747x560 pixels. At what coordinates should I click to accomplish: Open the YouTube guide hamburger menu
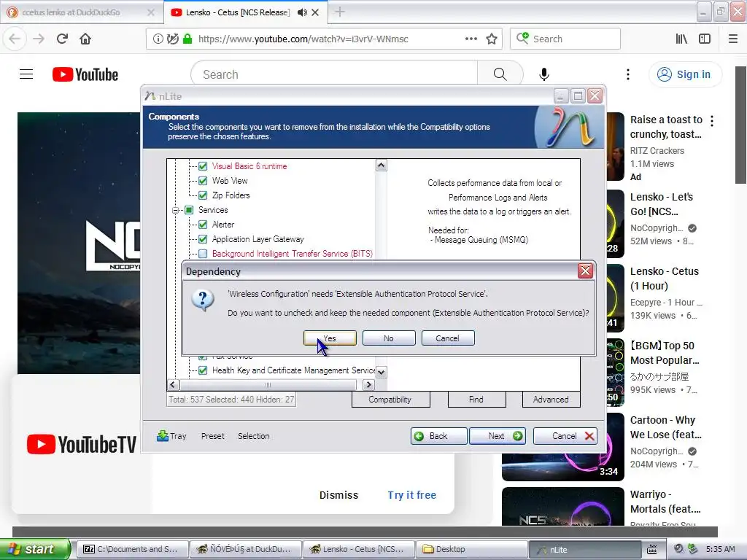click(x=26, y=74)
